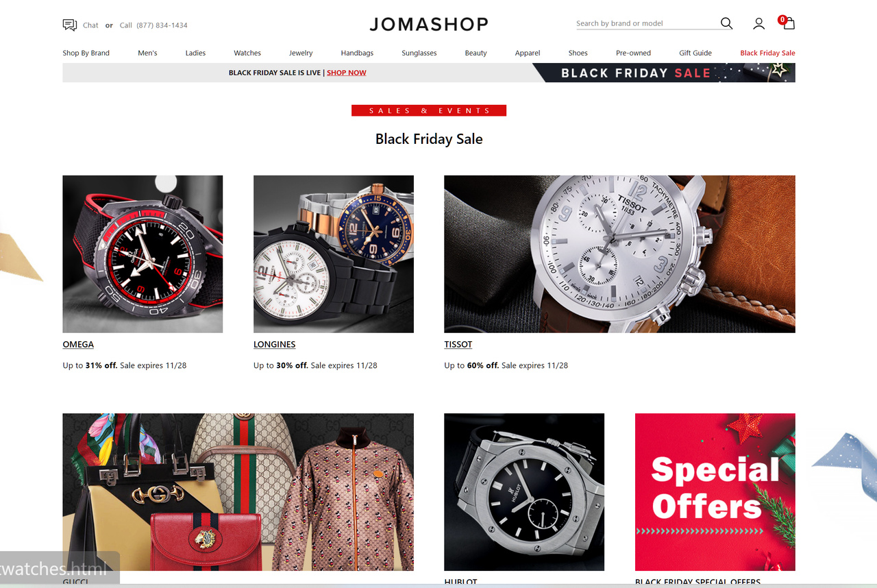Screen dimensions: 877x588
Task: Click the OMEGA brand link
Action: 78,344
